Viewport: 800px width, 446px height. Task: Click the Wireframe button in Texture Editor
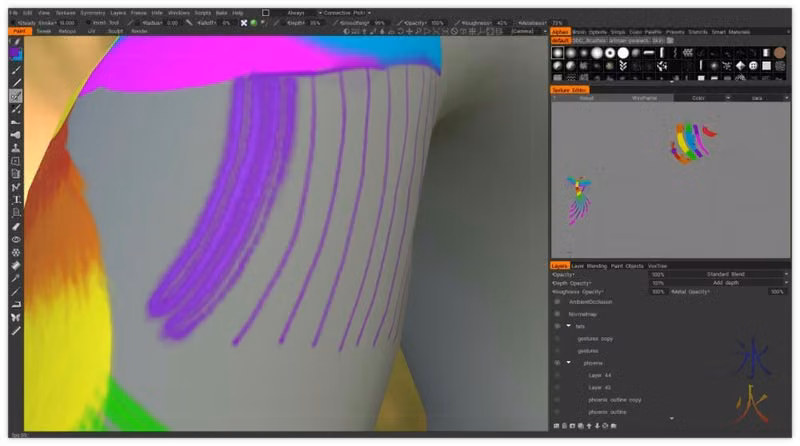(644, 98)
